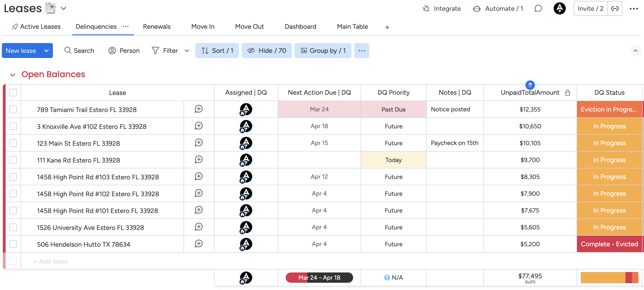The image size is (644, 290).
Task: Click the Leases board document icon
Action: pos(50,8)
